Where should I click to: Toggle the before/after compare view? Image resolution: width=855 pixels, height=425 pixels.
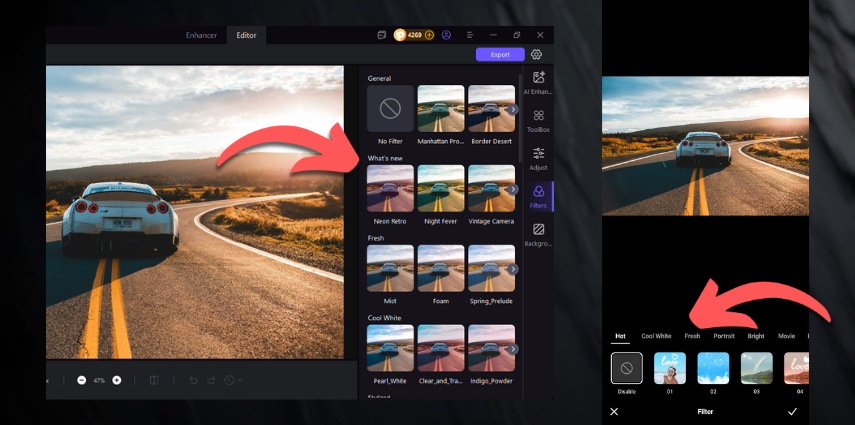[x=154, y=381]
